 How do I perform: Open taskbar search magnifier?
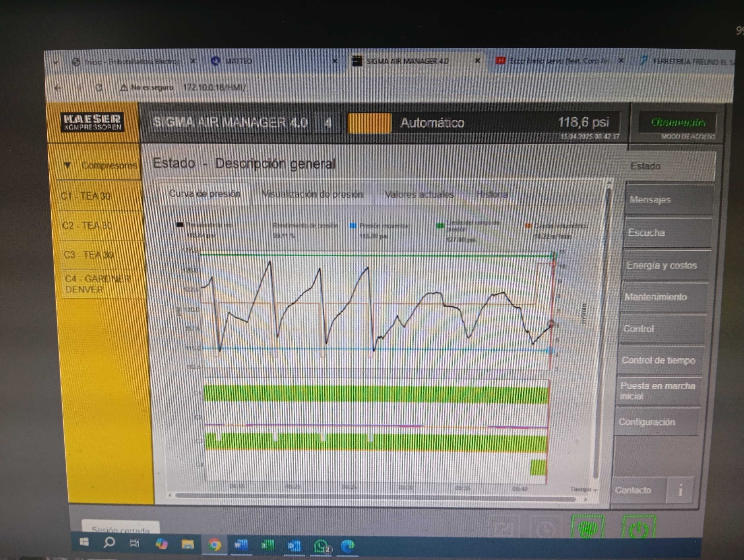pyautogui.click(x=109, y=542)
